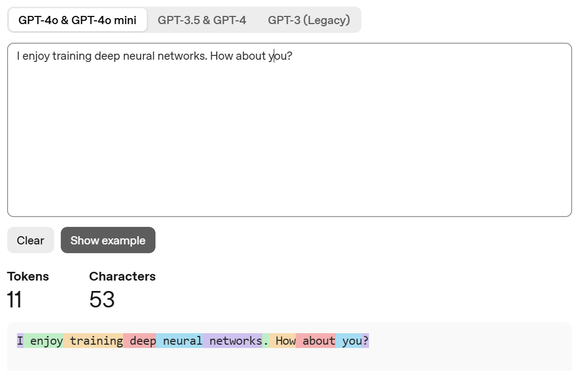Click the character count number 53

pos(102,300)
